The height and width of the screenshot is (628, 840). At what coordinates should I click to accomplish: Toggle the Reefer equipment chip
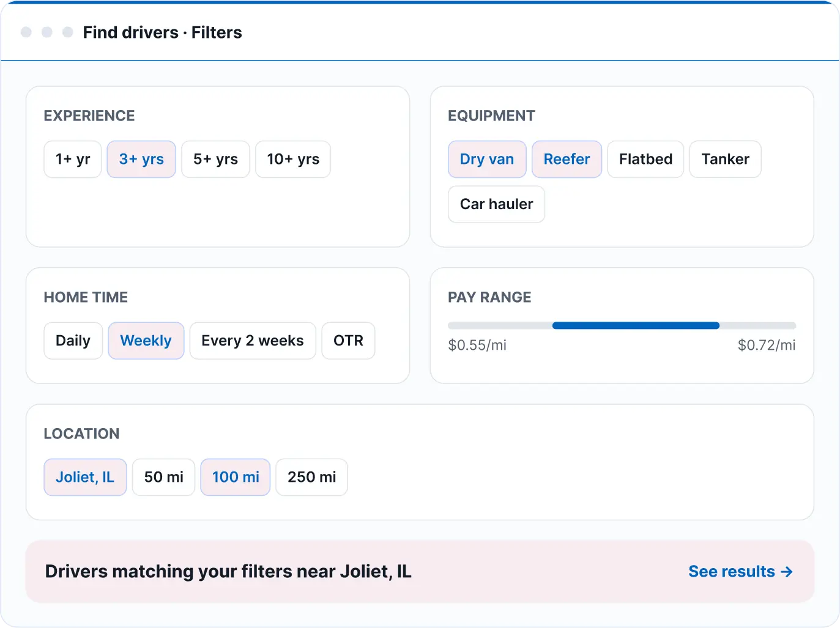click(x=567, y=160)
